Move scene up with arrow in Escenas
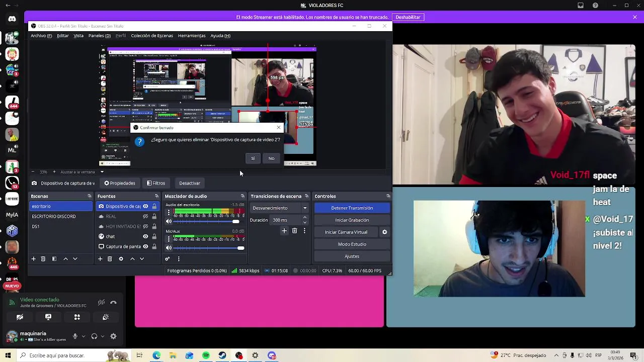The image size is (644, 362). [65, 259]
